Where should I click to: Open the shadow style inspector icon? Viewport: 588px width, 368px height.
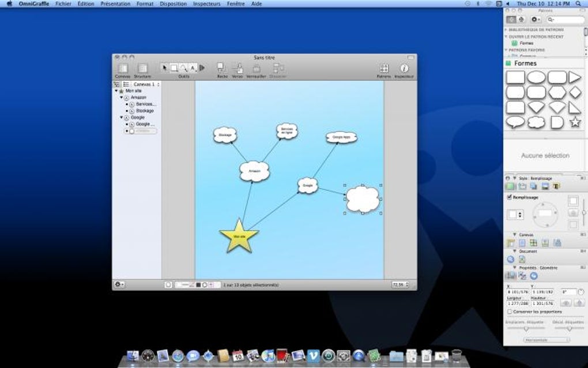click(x=533, y=186)
